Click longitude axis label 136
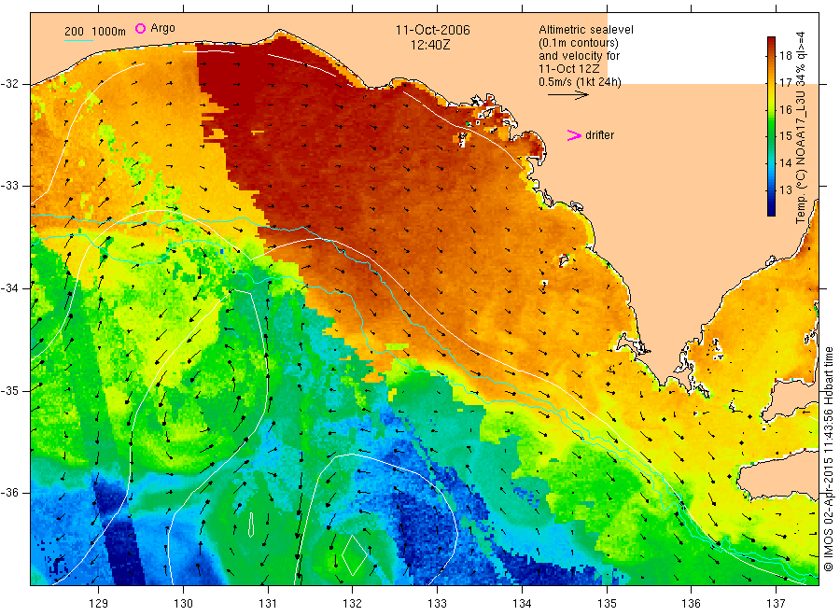Viewport: 840px width, 616px height. pyautogui.click(x=691, y=604)
